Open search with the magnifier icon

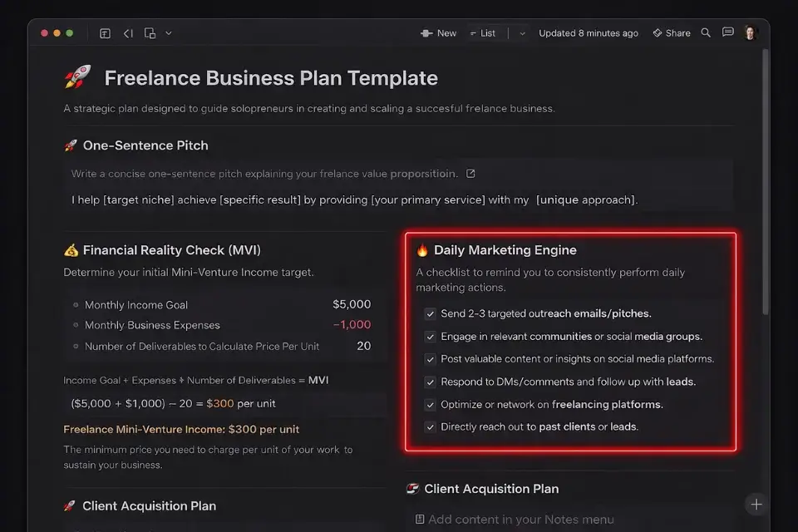click(704, 32)
